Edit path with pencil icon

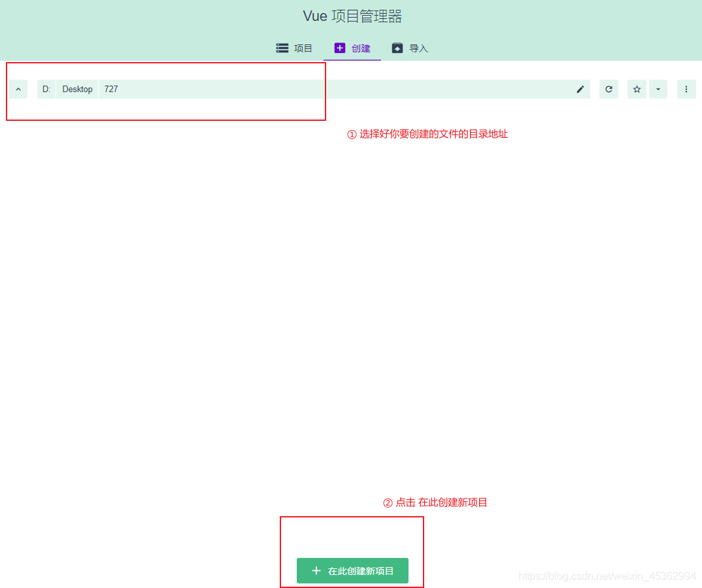click(x=580, y=89)
